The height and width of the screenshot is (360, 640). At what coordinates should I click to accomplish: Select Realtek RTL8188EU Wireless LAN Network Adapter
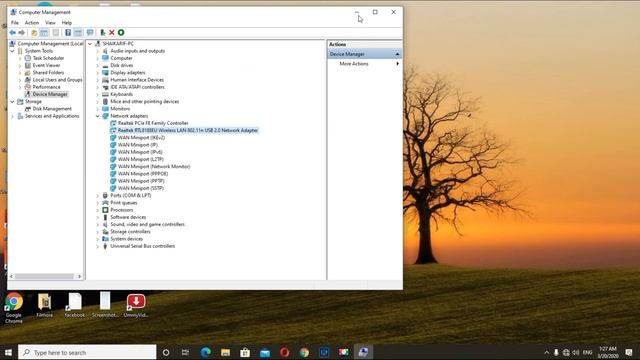tap(188, 131)
